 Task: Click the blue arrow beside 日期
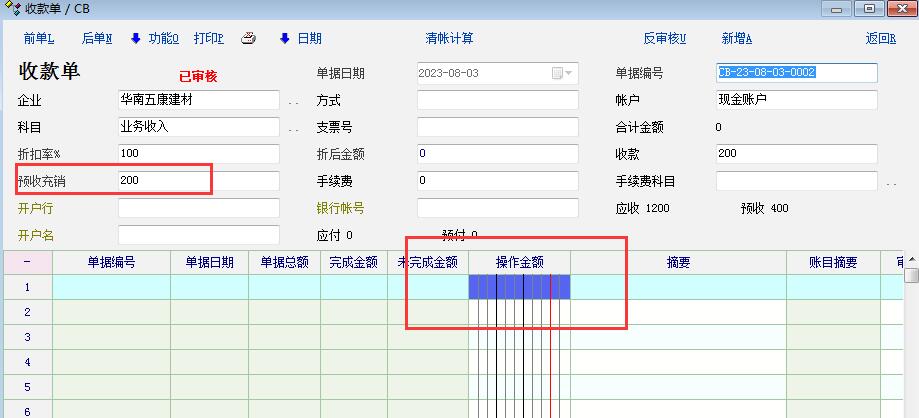(284, 39)
